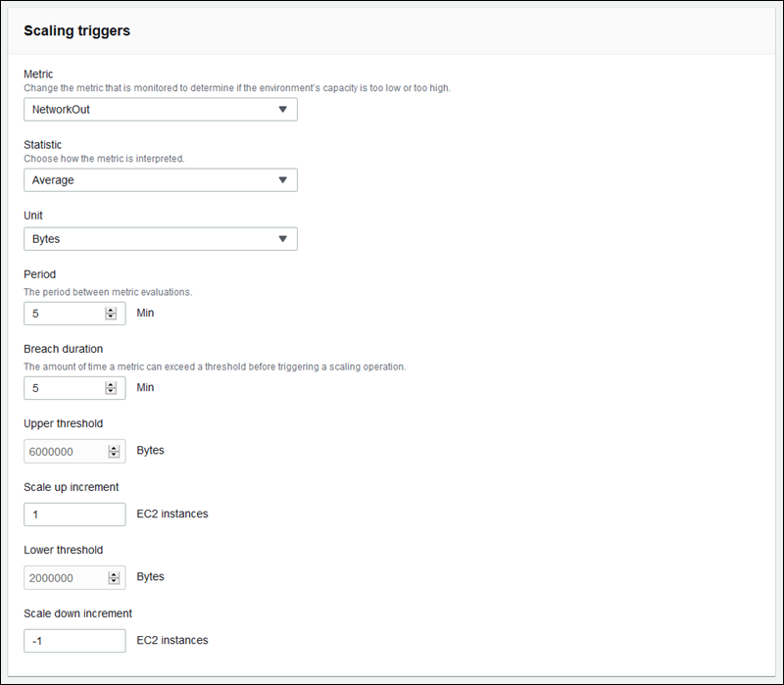
Task: Increase Breach duration with the up arrow
Action: pyautogui.click(x=111, y=384)
